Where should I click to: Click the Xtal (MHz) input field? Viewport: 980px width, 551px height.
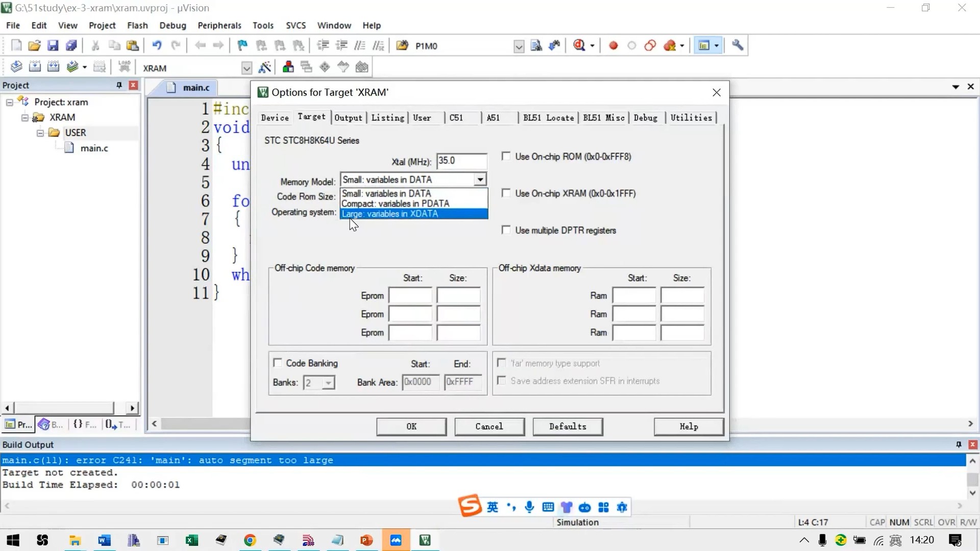[461, 161]
